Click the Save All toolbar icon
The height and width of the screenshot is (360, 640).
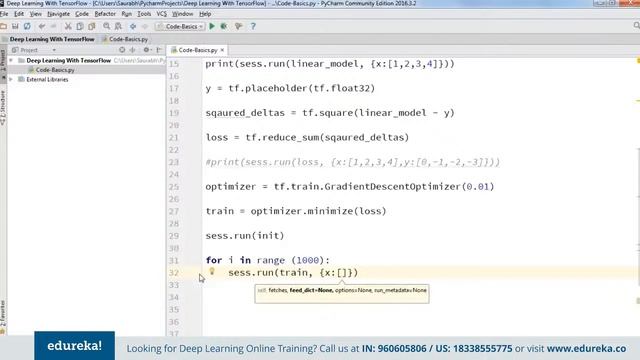click(15, 26)
